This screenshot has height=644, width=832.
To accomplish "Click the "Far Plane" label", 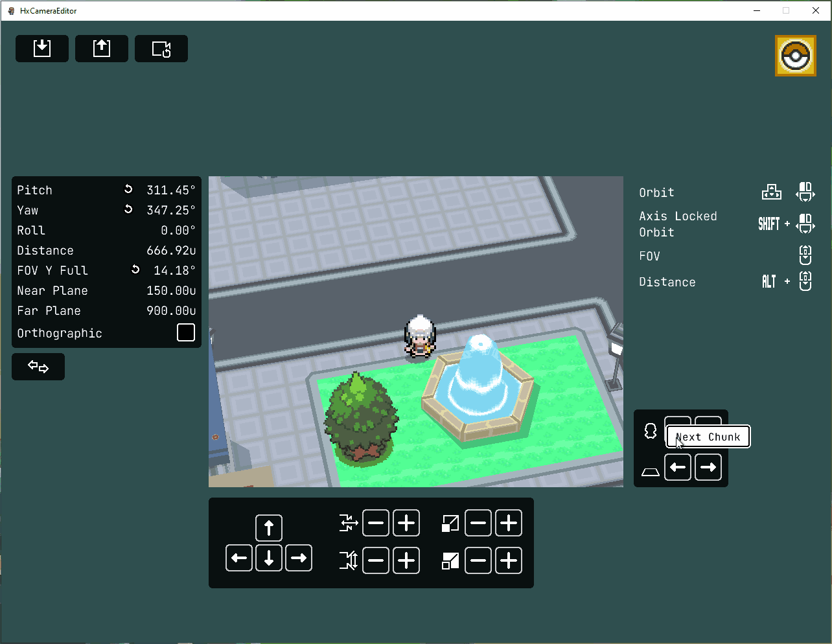I will pos(49,310).
